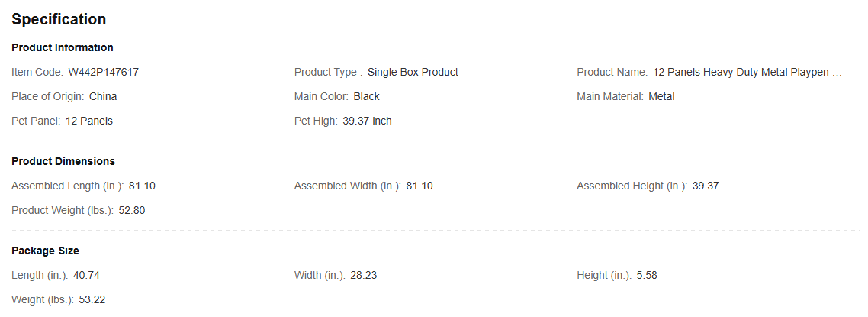This screenshot has width=868, height=317.
Task: Click the Pet High 39.37 inch value
Action: point(367,121)
